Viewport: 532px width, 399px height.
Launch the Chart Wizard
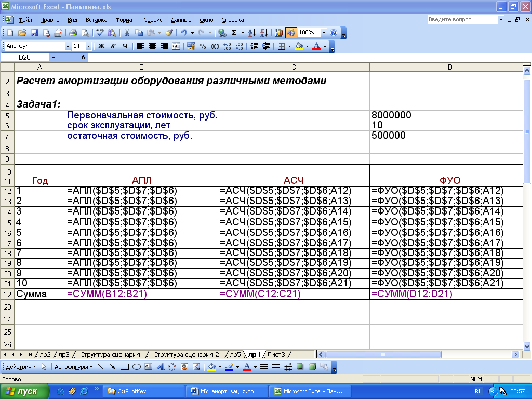click(279, 33)
